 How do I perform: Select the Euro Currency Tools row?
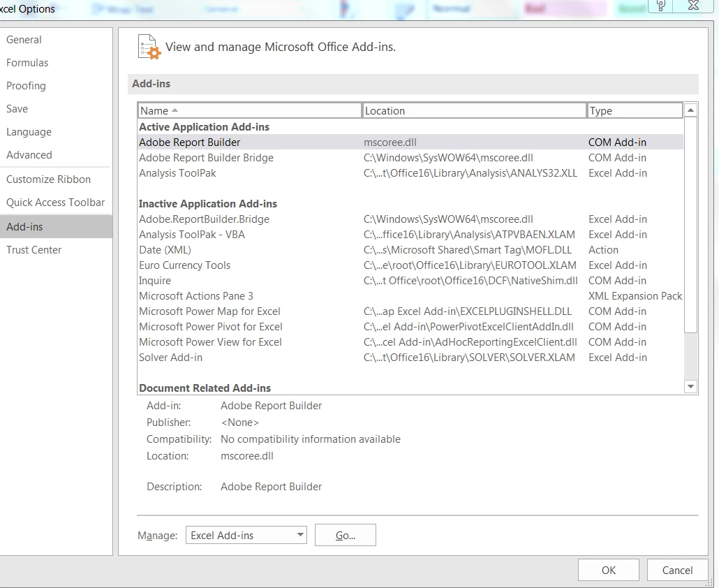[x=410, y=265]
